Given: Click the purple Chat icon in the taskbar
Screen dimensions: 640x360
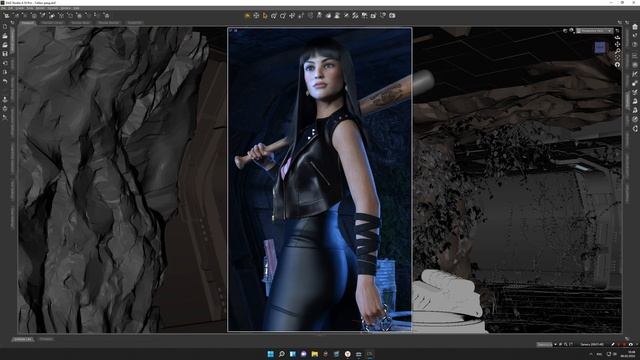Looking at the screenshot, I should click(304, 354).
